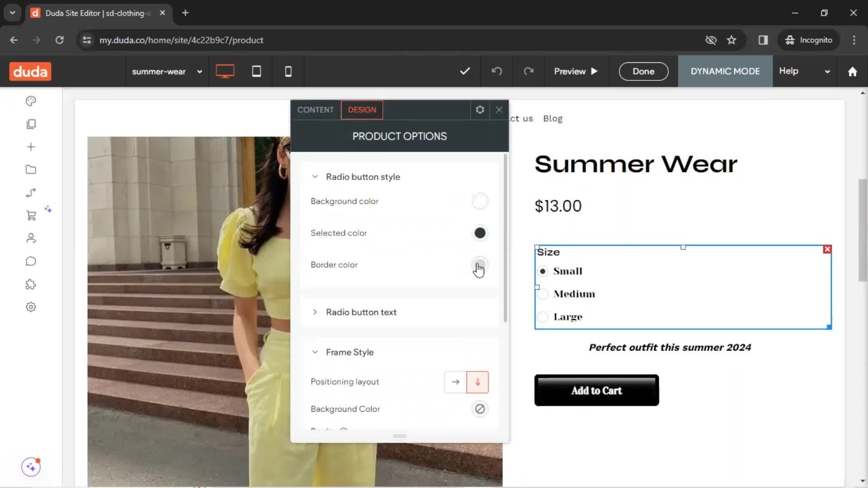
Task: Open the summer-wear page dropdown
Action: coord(166,71)
